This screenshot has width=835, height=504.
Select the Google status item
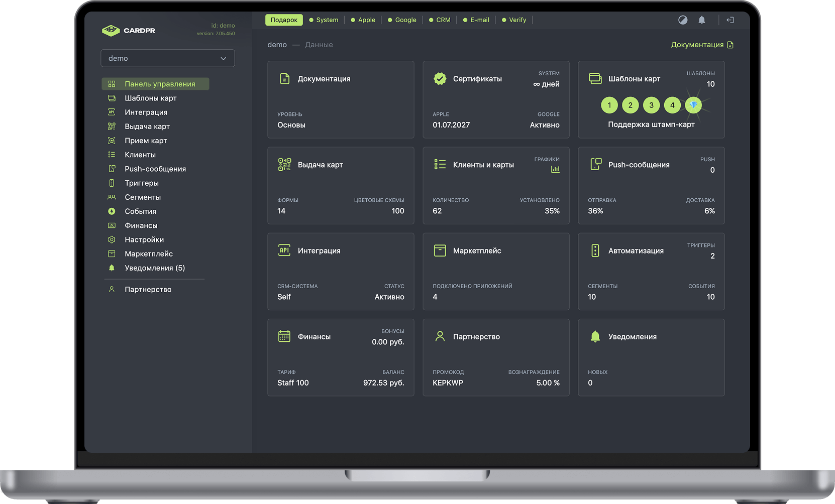click(402, 20)
